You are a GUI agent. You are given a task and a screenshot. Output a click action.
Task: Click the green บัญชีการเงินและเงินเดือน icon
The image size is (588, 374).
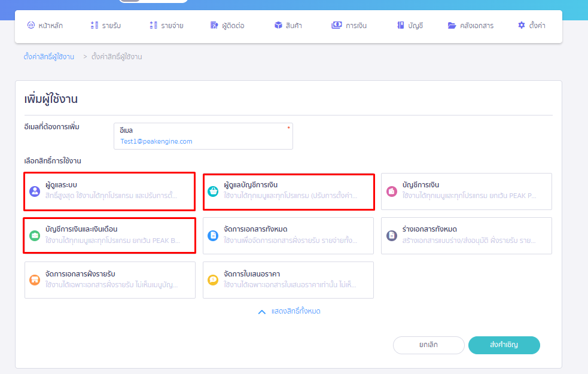point(34,236)
